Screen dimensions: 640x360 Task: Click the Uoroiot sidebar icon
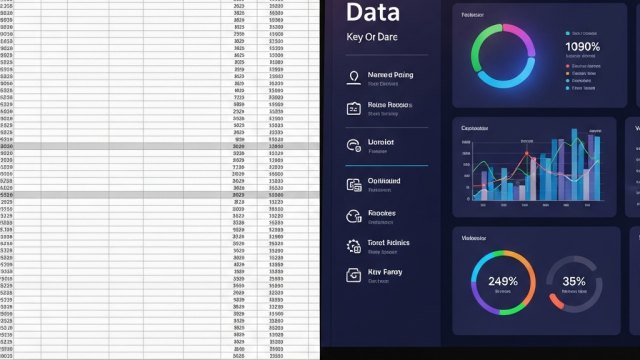click(354, 145)
